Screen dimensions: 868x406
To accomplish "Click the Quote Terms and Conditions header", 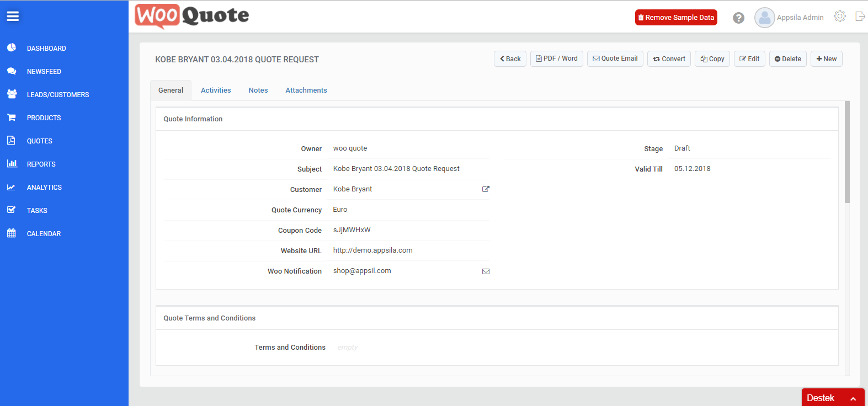I will point(210,318).
